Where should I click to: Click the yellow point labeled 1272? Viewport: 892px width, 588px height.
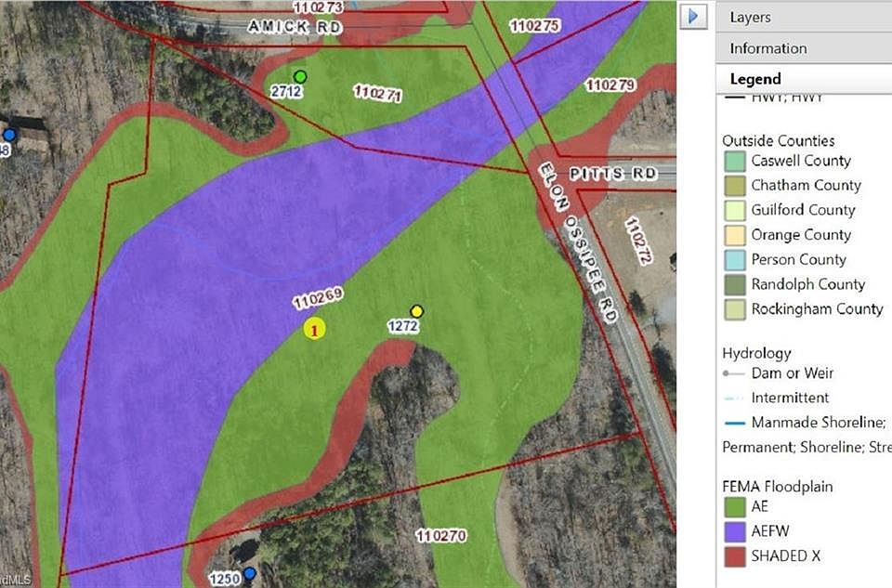coord(417,311)
